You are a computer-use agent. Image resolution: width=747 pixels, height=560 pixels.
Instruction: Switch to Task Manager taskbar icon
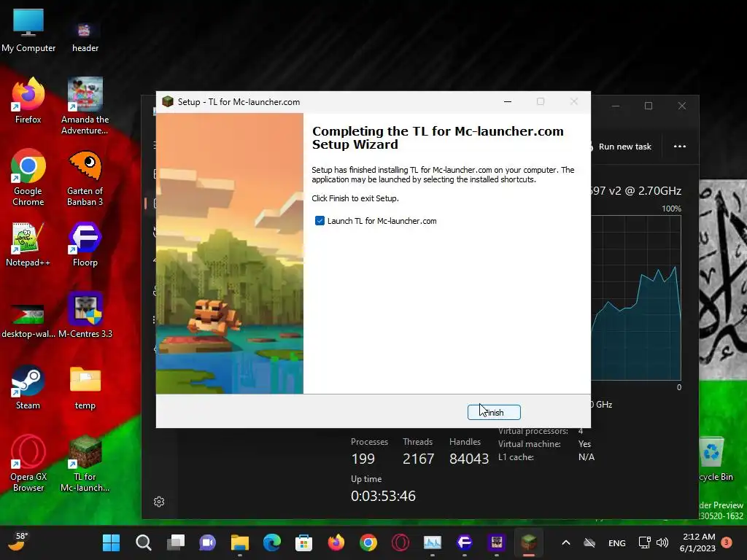432,542
